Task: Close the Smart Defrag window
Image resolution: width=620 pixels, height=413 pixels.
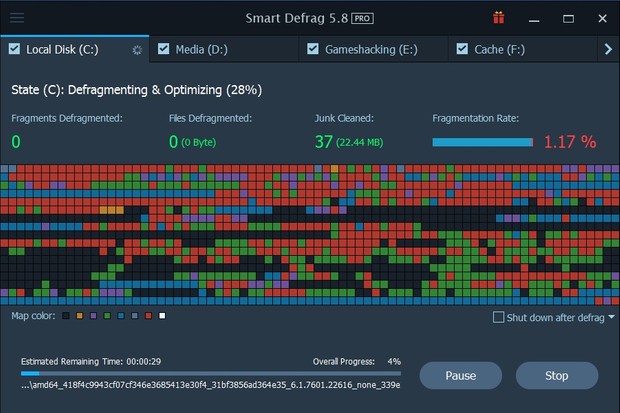Action: [x=602, y=19]
